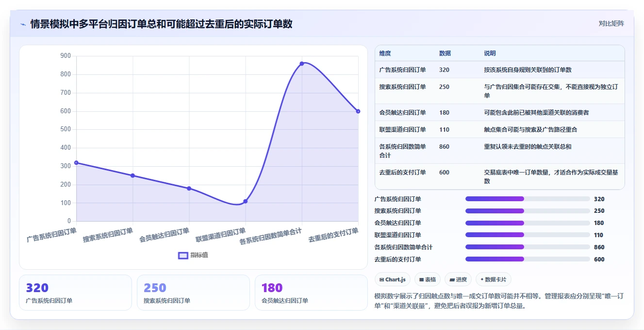Click description 触点集合可能与搜索及广告路径重合

click(x=530, y=130)
